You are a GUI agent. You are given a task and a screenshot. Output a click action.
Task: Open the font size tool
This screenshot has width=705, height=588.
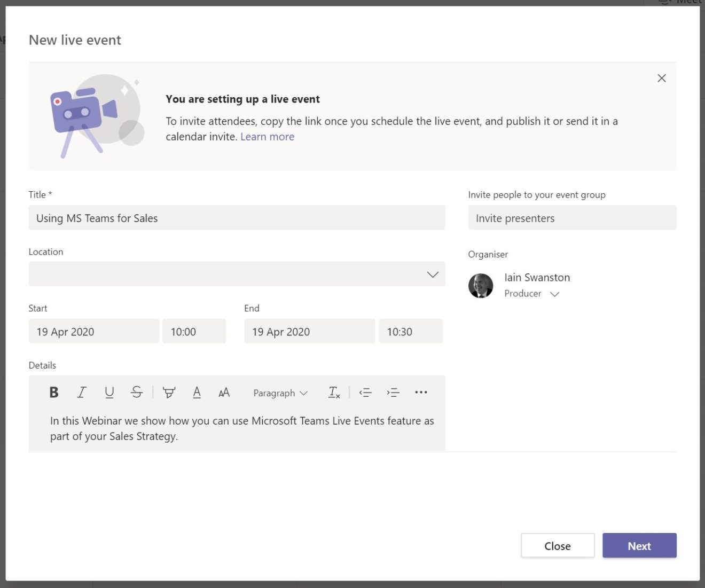coord(224,393)
